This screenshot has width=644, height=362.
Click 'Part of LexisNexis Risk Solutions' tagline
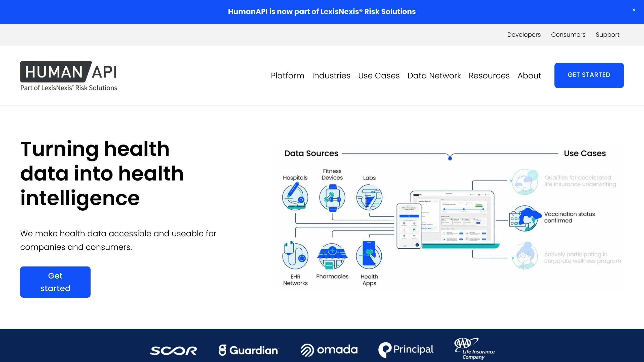[x=69, y=88]
